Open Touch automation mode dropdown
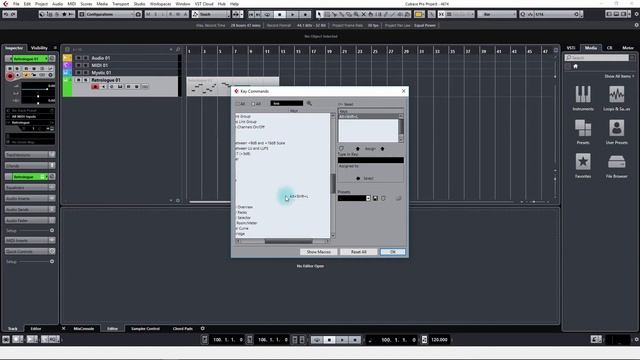The width and height of the screenshot is (640, 360). 211,14
